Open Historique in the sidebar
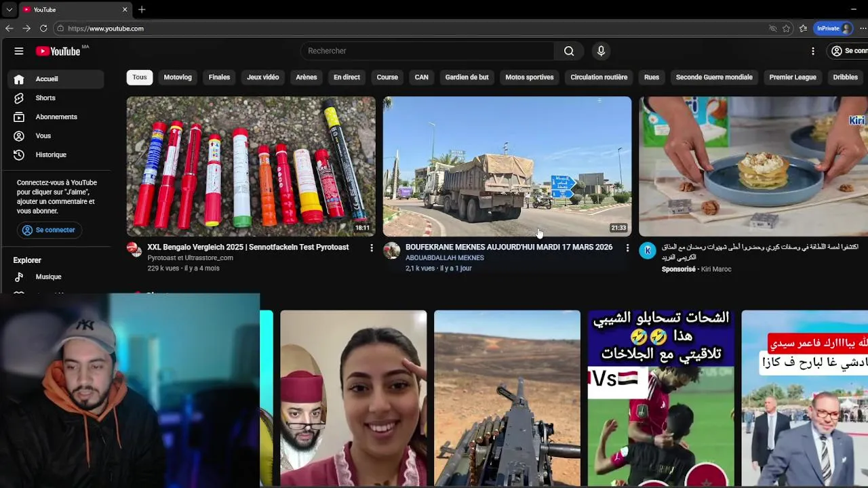 pos(56,155)
